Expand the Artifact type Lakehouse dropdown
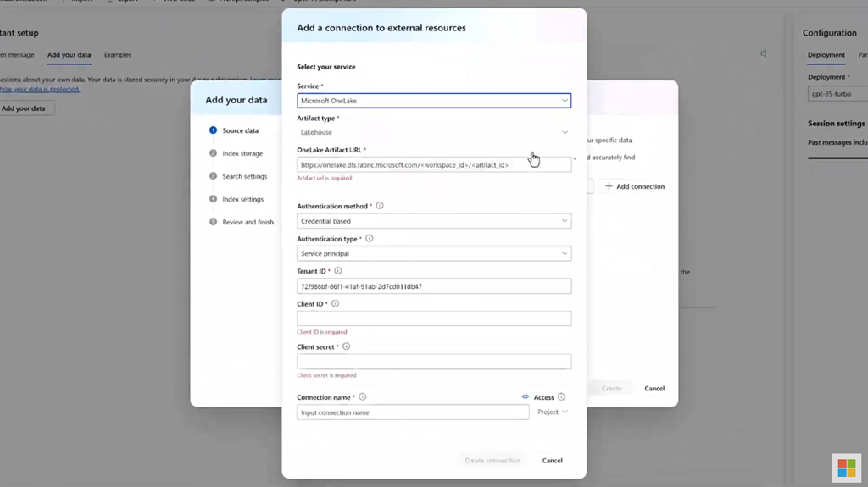The height and width of the screenshot is (487, 868). coord(434,133)
